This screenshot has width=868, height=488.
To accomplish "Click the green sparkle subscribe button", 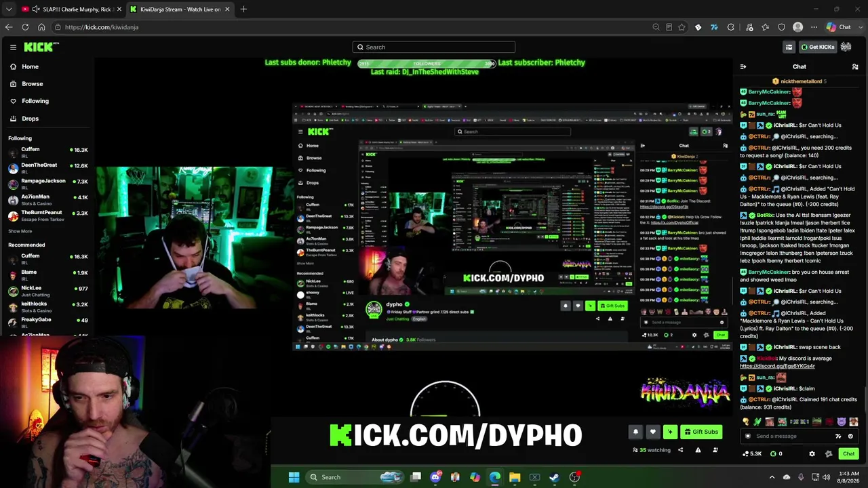I will [x=670, y=432].
